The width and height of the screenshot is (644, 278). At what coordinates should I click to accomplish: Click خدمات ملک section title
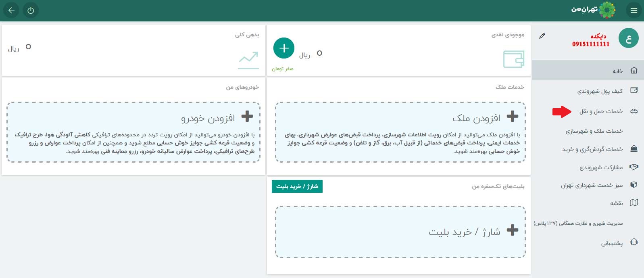pyautogui.click(x=510, y=87)
